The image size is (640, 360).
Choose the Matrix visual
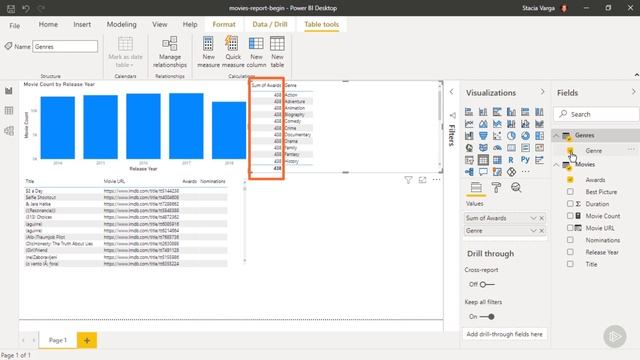click(497, 160)
